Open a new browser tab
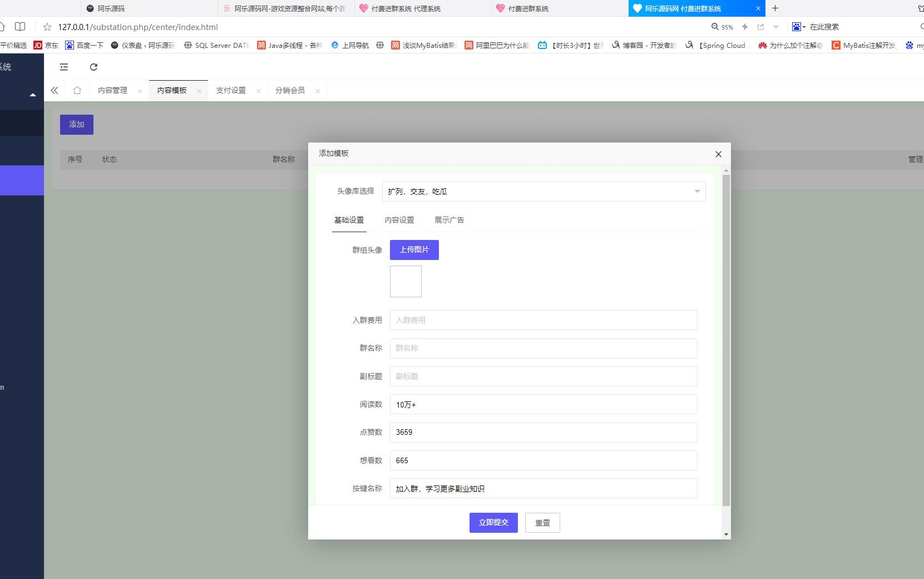 (775, 8)
